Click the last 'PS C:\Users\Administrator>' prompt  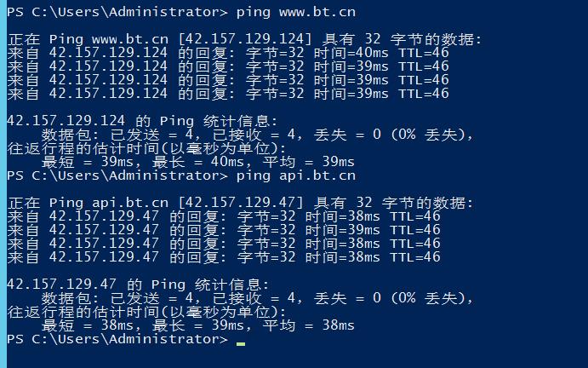pos(117,339)
